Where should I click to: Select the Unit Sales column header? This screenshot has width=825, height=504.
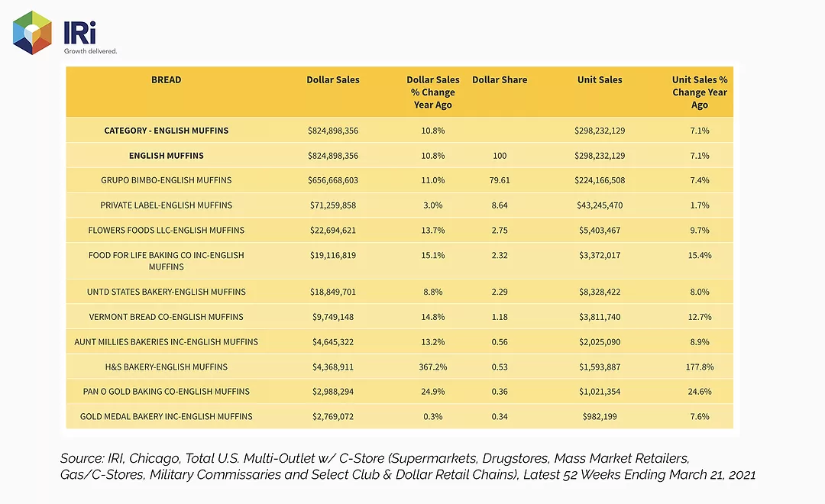(600, 80)
